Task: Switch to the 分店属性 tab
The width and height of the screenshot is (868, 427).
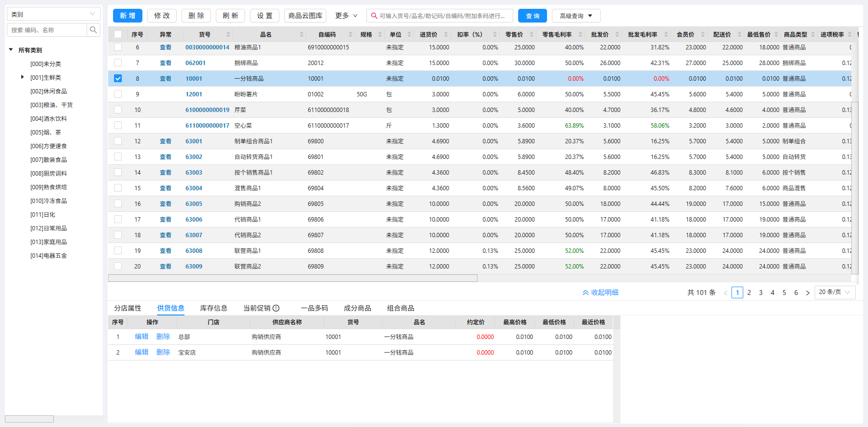Action: pos(128,308)
